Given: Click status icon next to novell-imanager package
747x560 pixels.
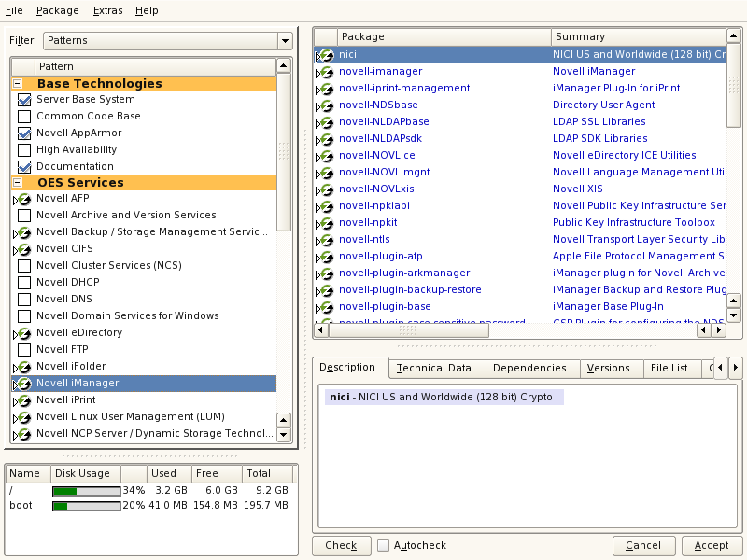Looking at the screenshot, I should [x=325, y=72].
